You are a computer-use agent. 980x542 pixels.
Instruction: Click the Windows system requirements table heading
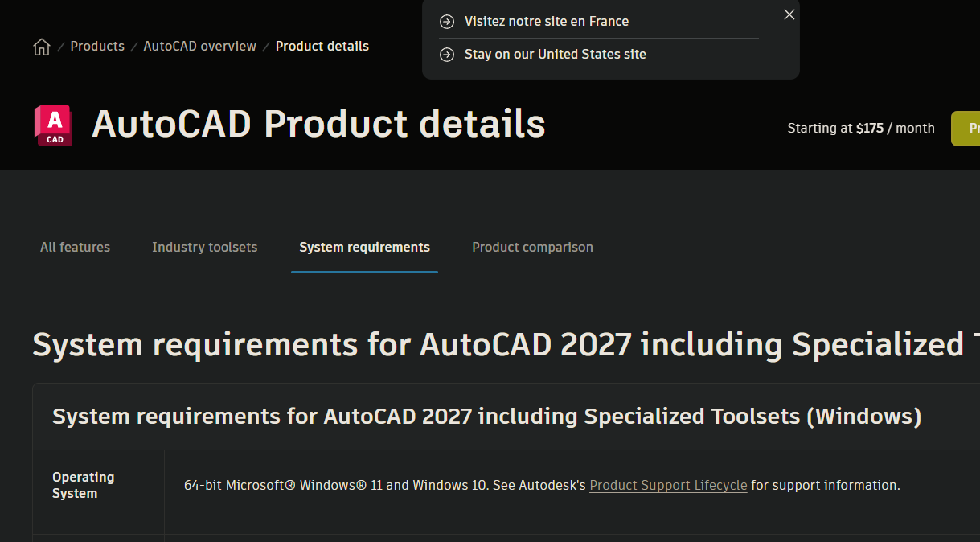pos(486,416)
